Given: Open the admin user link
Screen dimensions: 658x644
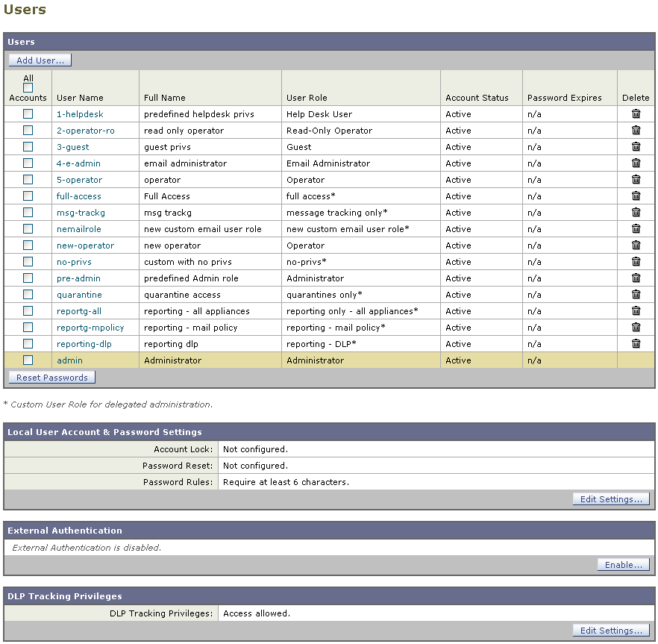Looking at the screenshot, I should (x=69, y=360).
